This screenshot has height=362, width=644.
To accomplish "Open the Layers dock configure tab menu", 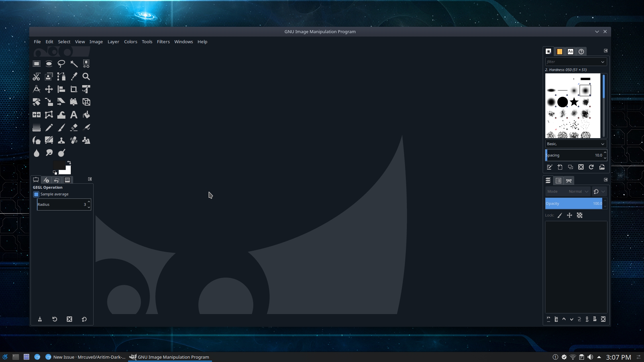I will [606, 180].
